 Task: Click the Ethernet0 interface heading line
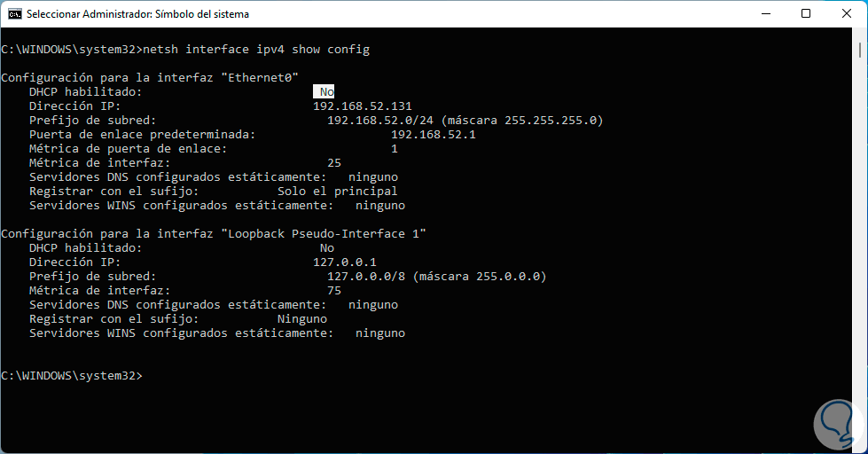150,78
